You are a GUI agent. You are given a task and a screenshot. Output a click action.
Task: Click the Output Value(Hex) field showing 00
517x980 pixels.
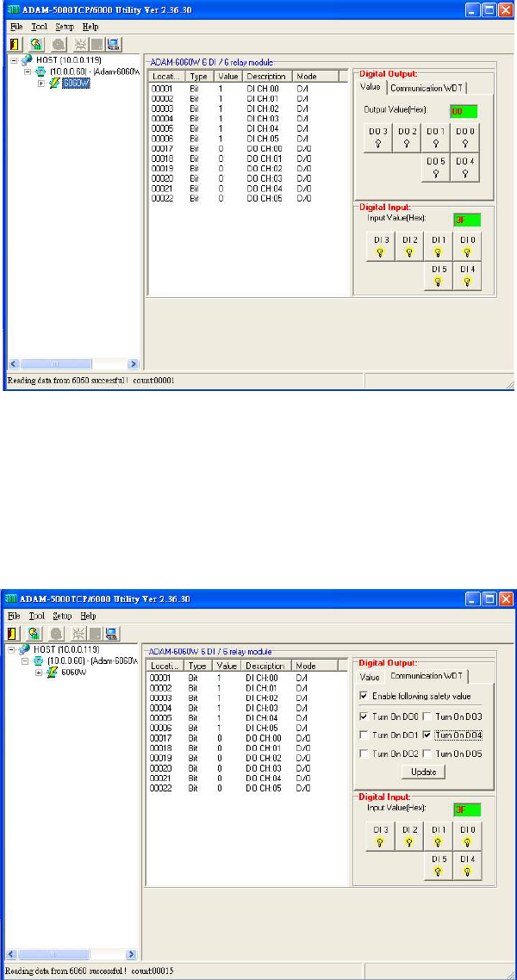point(464,110)
